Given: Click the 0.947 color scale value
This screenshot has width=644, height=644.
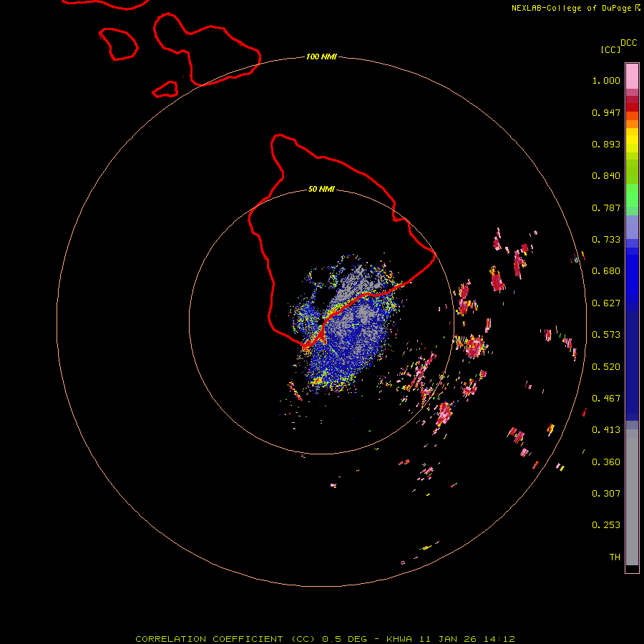Looking at the screenshot, I should pos(606,112).
